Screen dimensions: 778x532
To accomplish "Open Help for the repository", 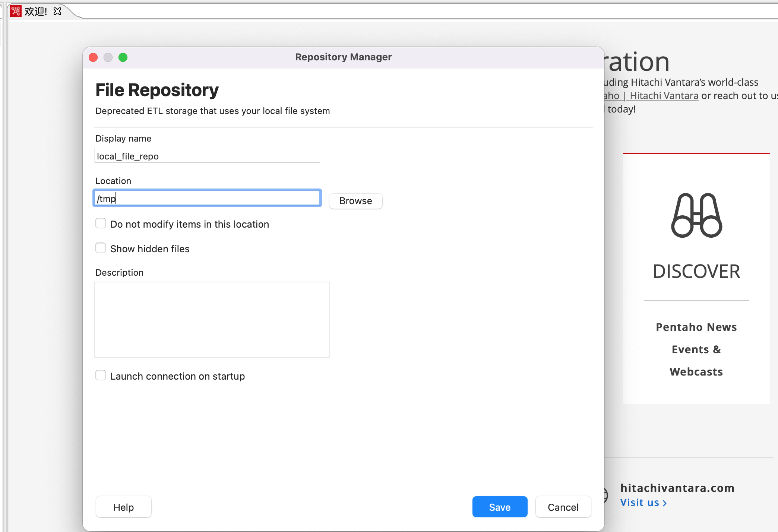I will point(123,507).
